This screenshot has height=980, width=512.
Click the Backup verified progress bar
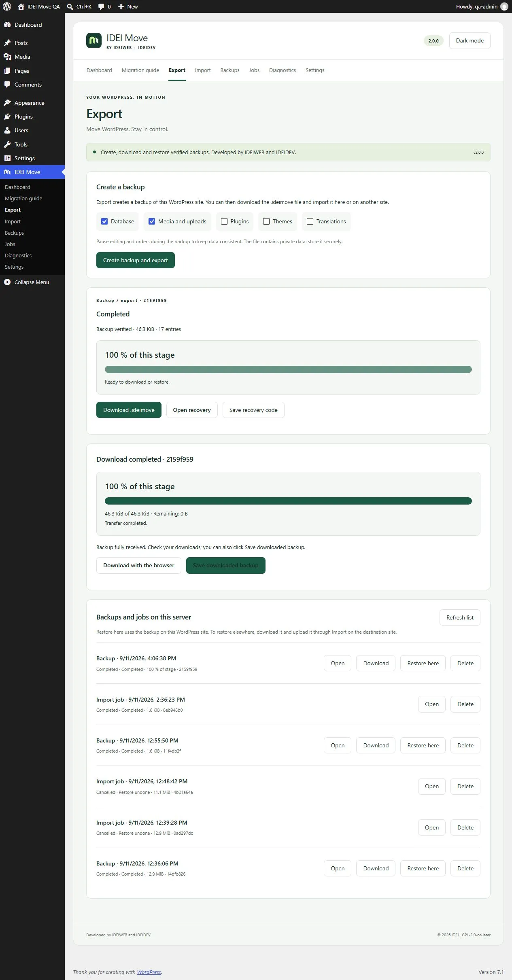(x=288, y=369)
